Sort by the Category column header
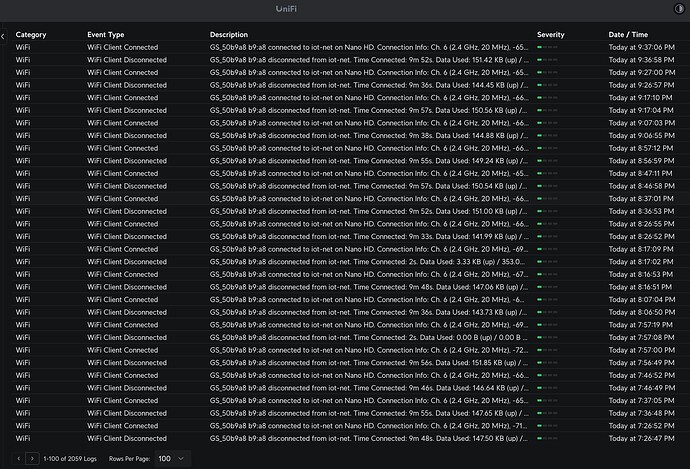Image resolution: width=690 pixels, height=469 pixels. click(x=31, y=34)
